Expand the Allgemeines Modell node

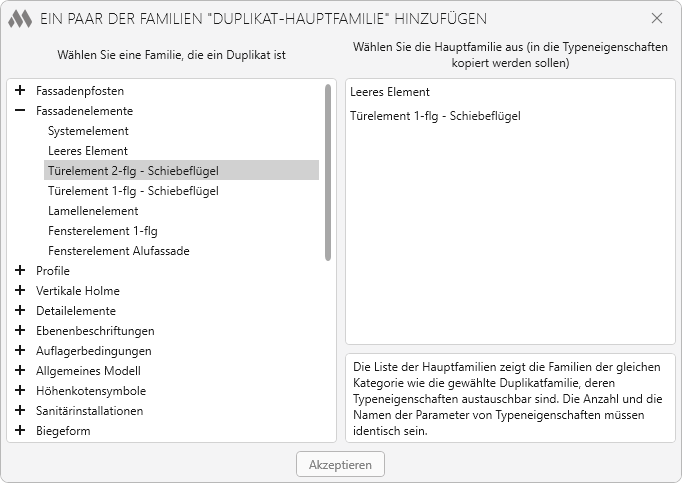coord(20,371)
